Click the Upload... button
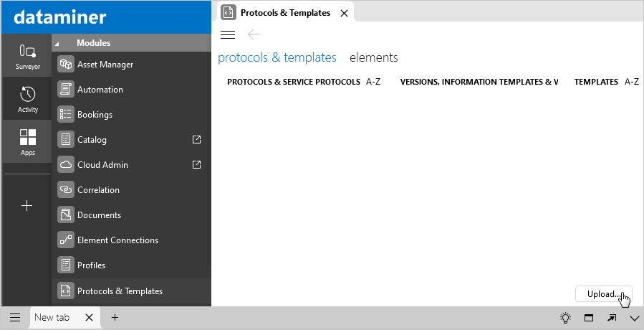 click(603, 294)
